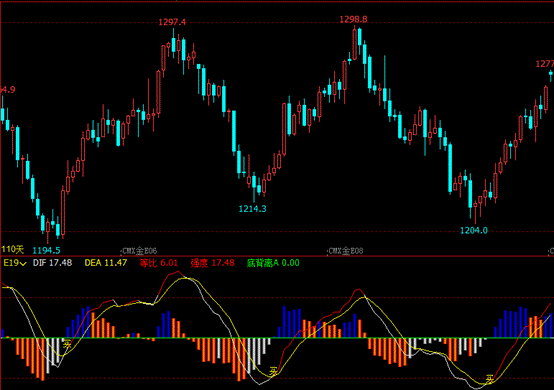Click the CMX金E06 contract marker
This screenshot has width=554, height=390.
pos(139,251)
